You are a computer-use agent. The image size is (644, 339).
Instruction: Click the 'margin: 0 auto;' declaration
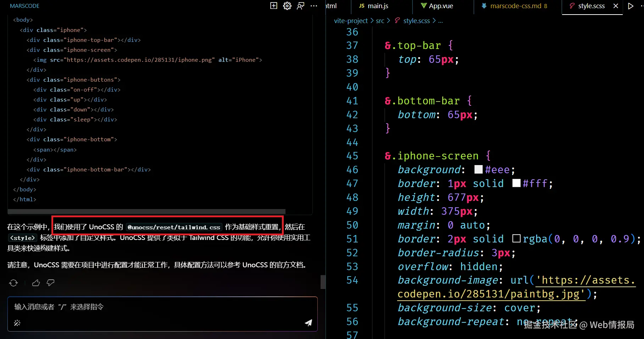click(444, 225)
